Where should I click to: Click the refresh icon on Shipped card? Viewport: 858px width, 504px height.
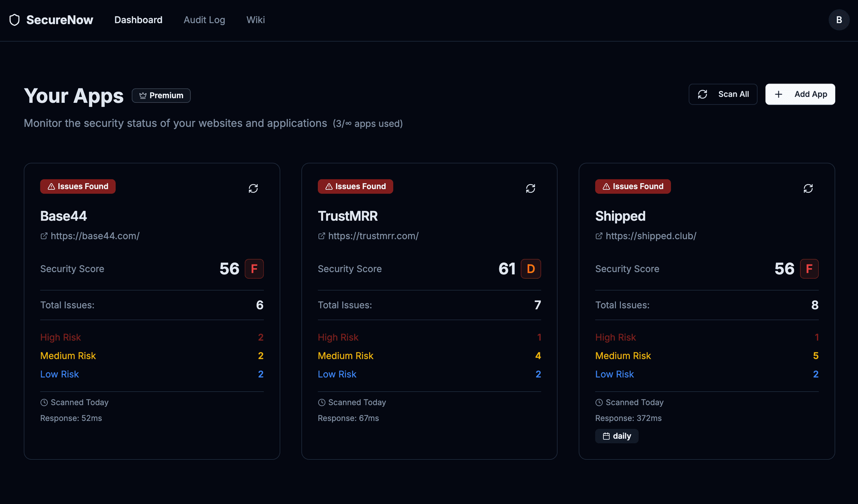808,189
